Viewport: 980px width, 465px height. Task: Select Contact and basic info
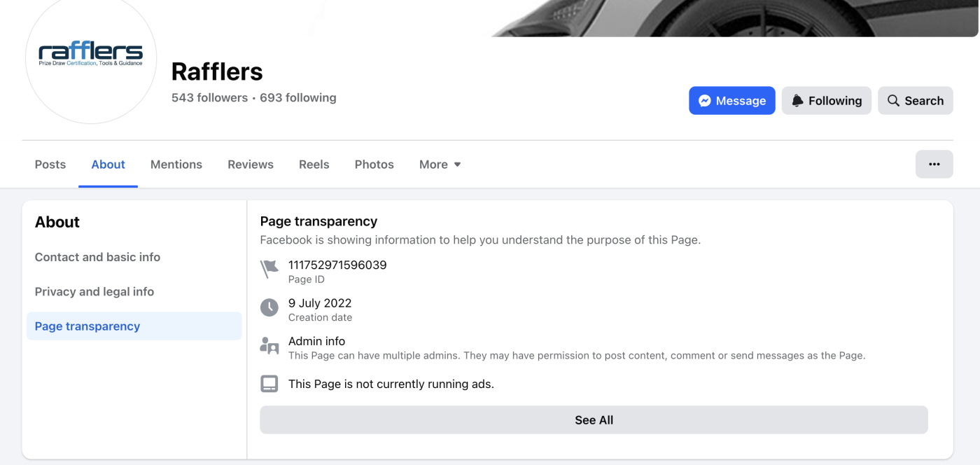pos(97,257)
